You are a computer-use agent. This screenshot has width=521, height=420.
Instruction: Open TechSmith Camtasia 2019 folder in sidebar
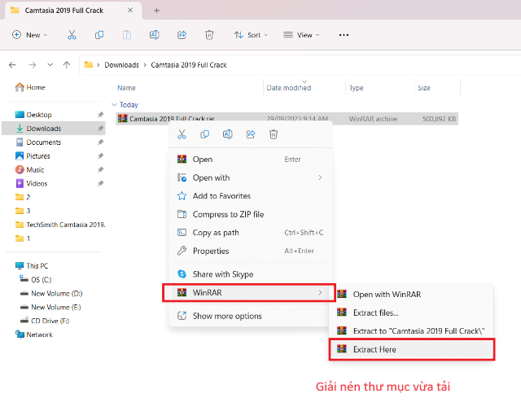pos(60,225)
